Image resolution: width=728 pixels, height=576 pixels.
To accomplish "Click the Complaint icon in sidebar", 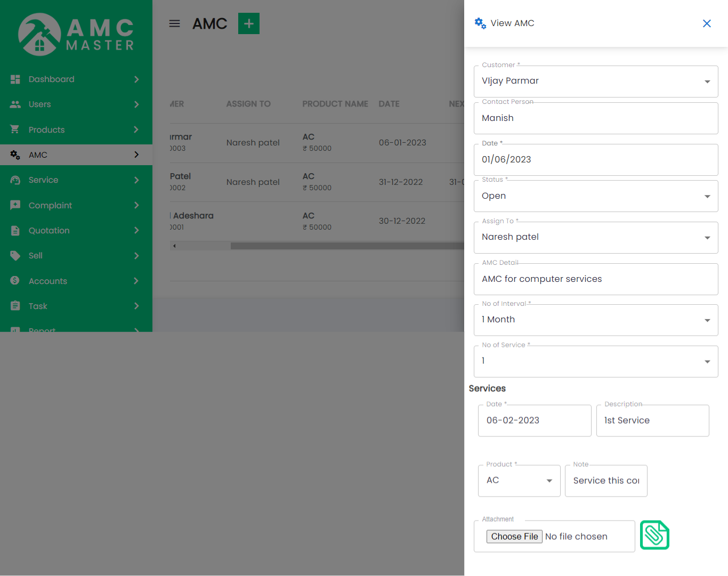I will (15, 205).
